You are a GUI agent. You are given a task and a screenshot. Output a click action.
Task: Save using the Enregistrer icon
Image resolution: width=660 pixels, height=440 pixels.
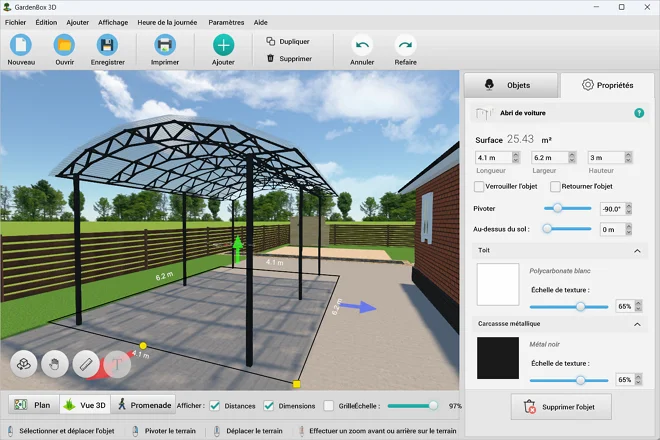click(x=107, y=45)
